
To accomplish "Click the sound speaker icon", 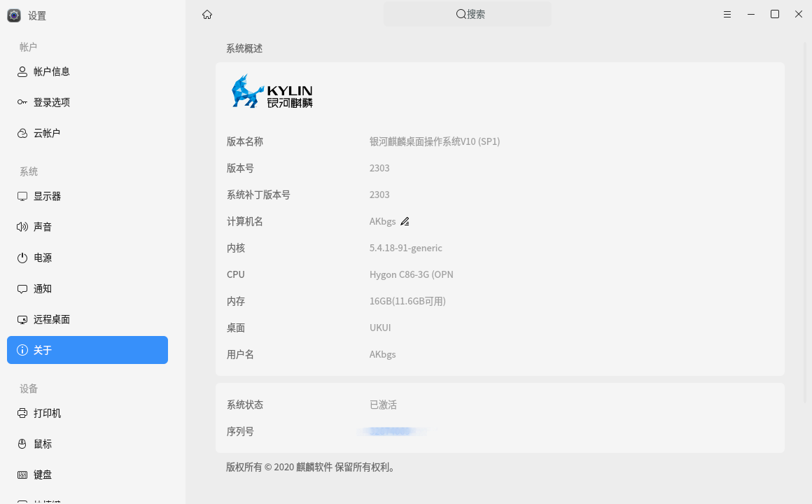I will [x=22, y=227].
